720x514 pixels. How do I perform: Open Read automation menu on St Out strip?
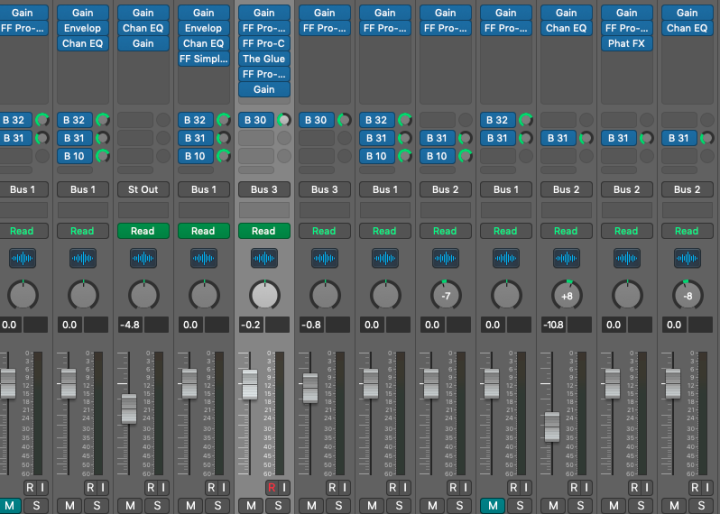click(143, 231)
